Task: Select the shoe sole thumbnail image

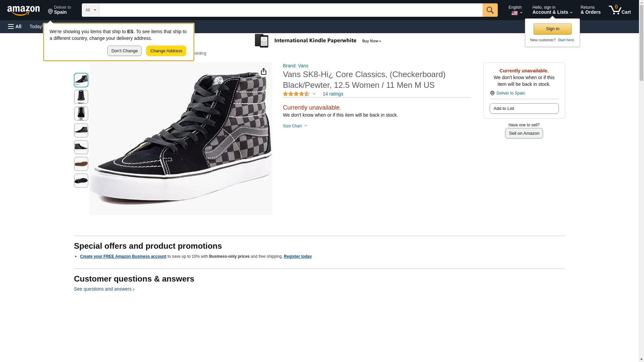Action: pos(81,164)
